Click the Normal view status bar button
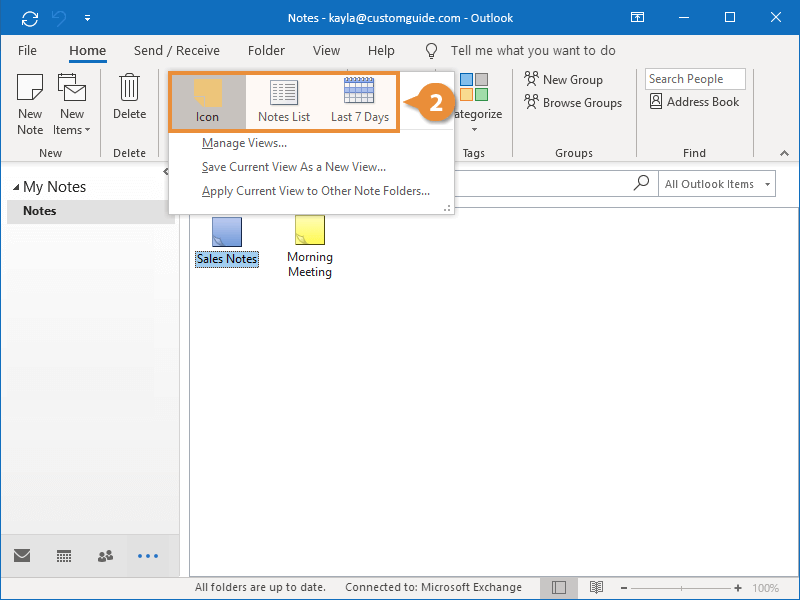 (x=559, y=588)
